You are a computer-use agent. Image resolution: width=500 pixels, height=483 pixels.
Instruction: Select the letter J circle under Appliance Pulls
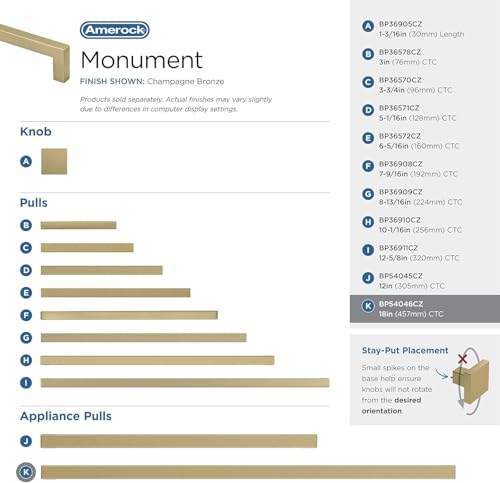pos(26,441)
